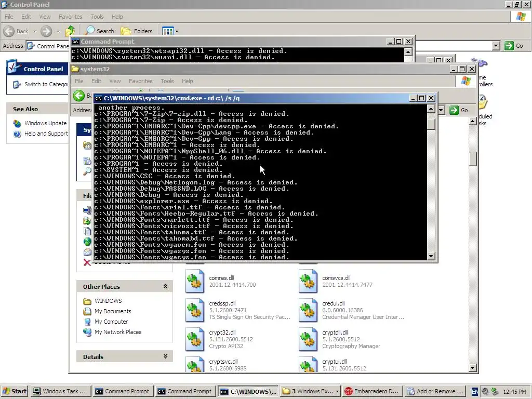
Task: Click the Start button
Action: [15, 391]
